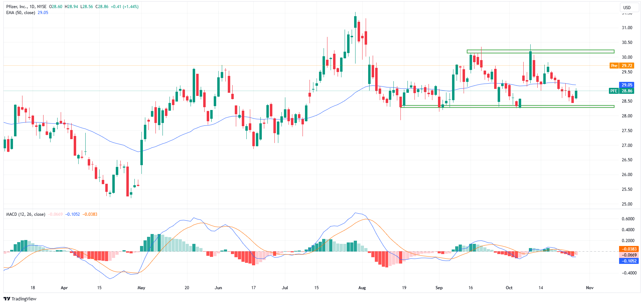The width and height of the screenshot is (644, 305).
Task: Click the 31.00 price axis label
Action: click(x=627, y=28)
